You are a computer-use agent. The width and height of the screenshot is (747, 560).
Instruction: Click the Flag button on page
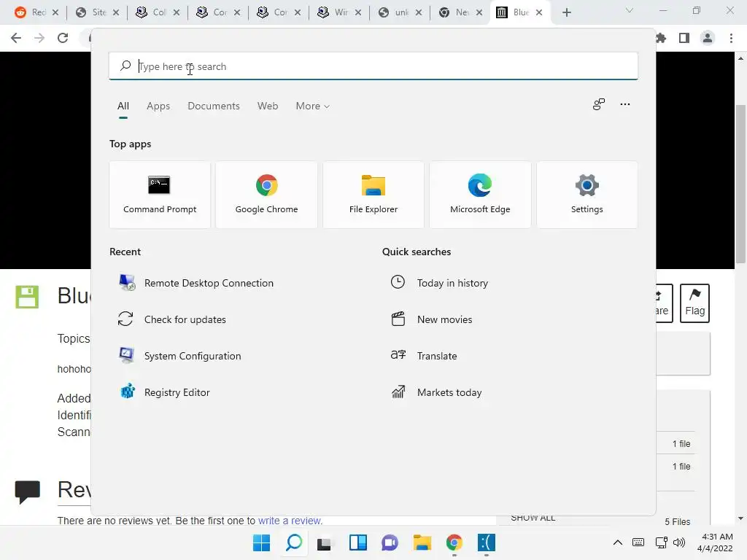click(694, 303)
